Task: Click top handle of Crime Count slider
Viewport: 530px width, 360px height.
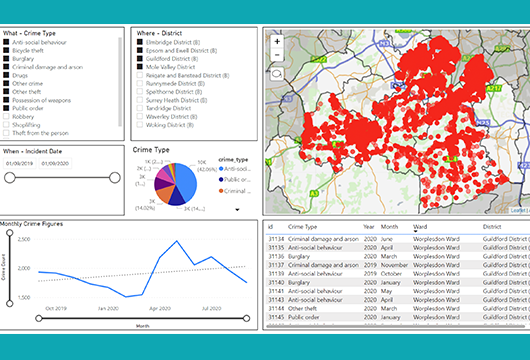Action: point(10,233)
